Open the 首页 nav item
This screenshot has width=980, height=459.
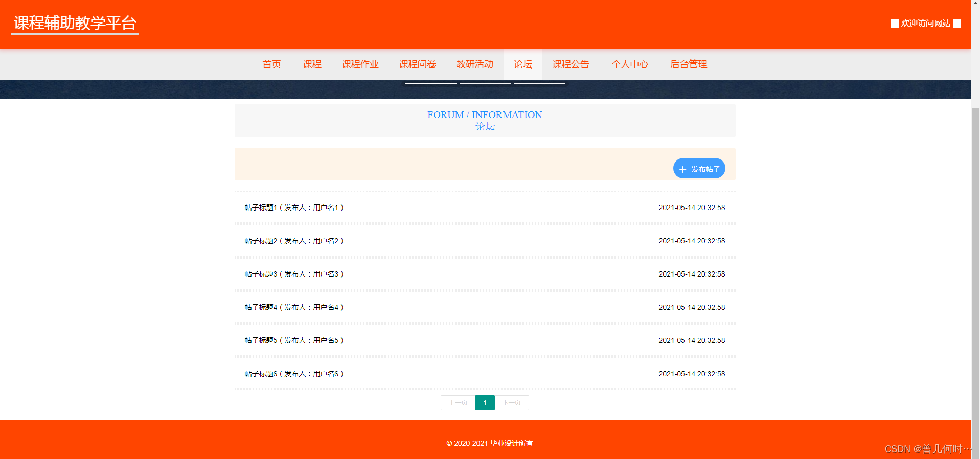click(271, 64)
